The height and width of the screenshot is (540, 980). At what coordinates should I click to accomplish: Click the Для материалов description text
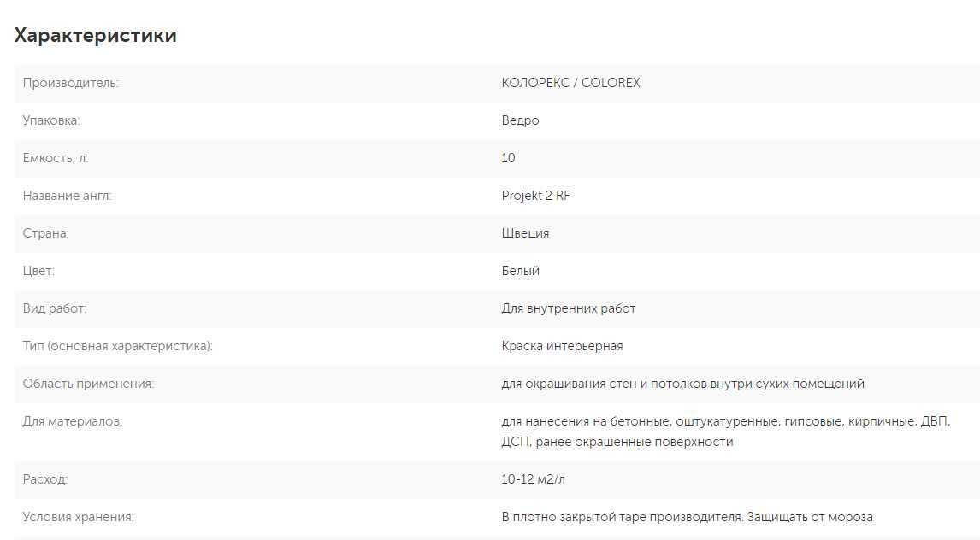point(726,431)
